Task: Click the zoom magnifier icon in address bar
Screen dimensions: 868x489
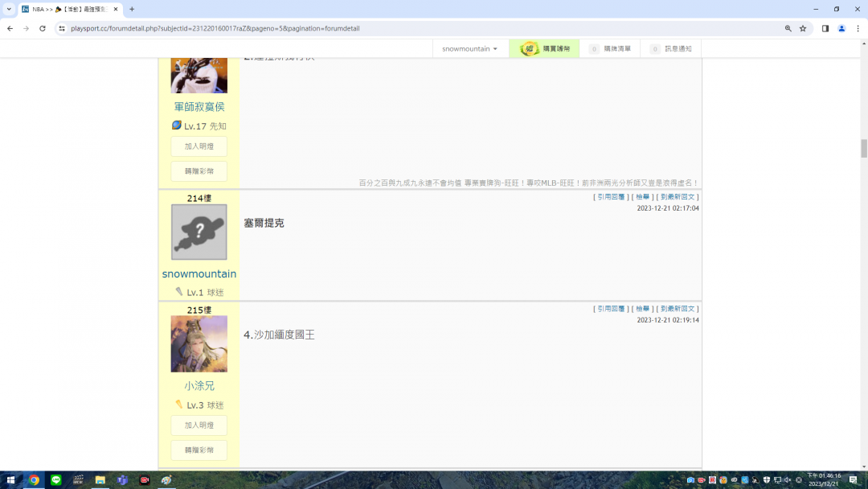Action: pos(788,28)
